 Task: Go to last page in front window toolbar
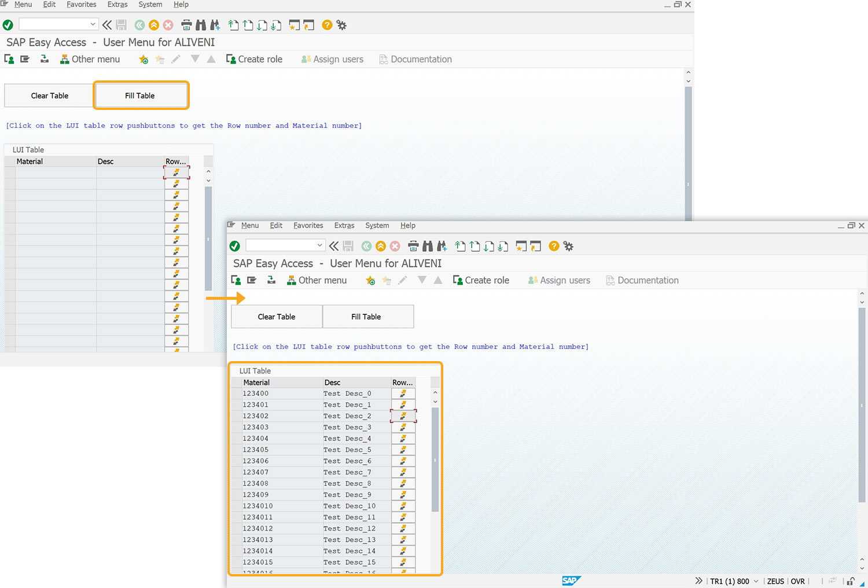(503, 246)
